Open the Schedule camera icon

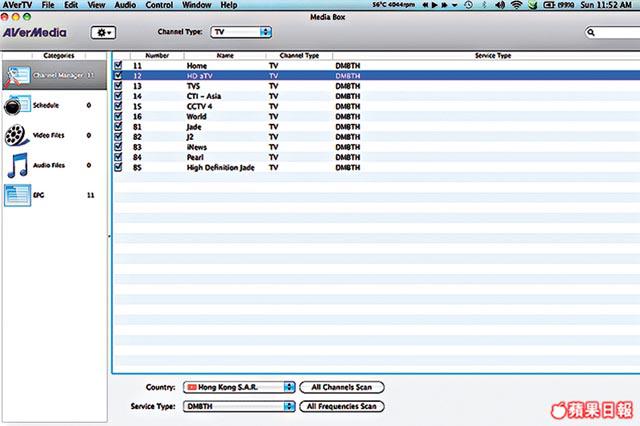coord(17,105)
